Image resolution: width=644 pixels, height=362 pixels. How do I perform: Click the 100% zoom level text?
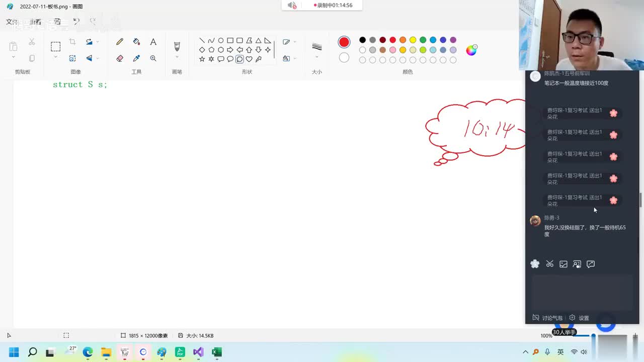(546, 335)
